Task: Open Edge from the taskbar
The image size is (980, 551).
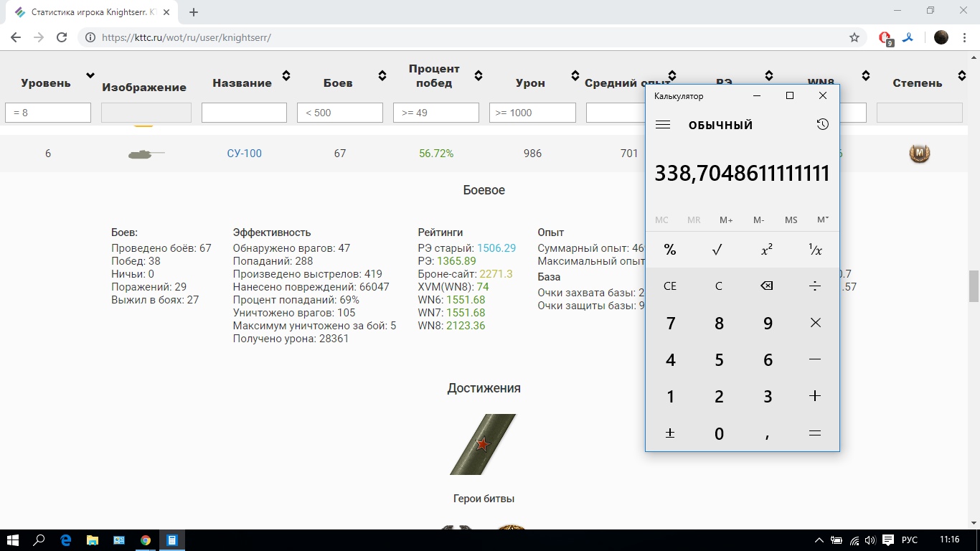Action: coord(66,540)
